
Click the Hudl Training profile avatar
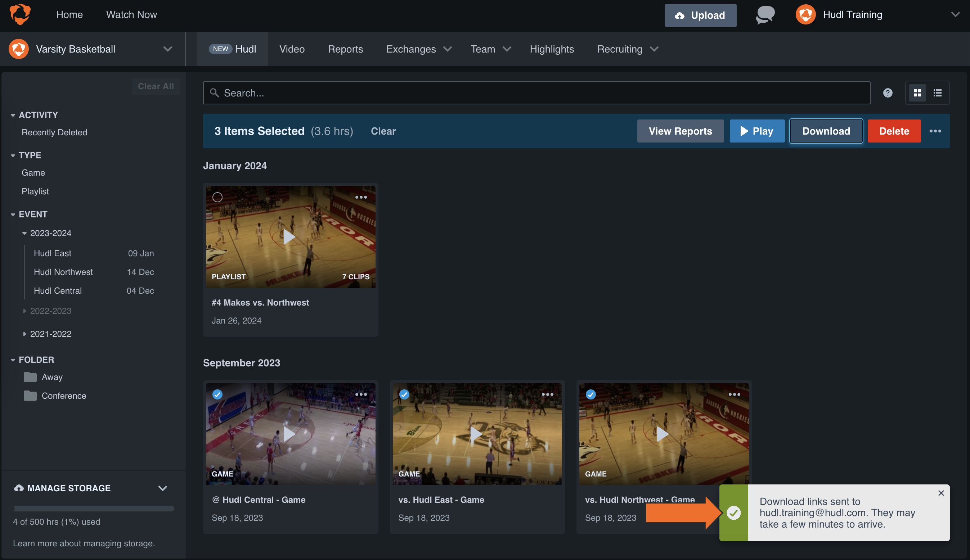(805, 15)
